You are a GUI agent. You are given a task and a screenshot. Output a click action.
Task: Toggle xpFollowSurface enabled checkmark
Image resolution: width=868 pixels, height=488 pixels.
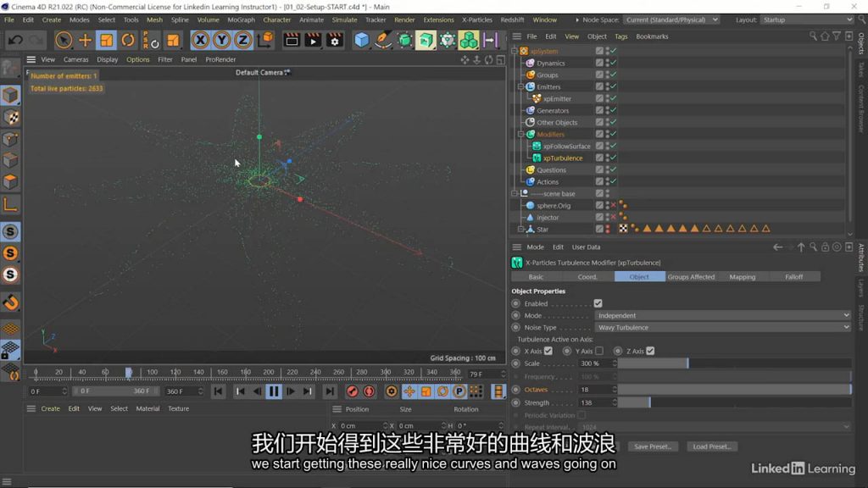click(x=614, y=146)
